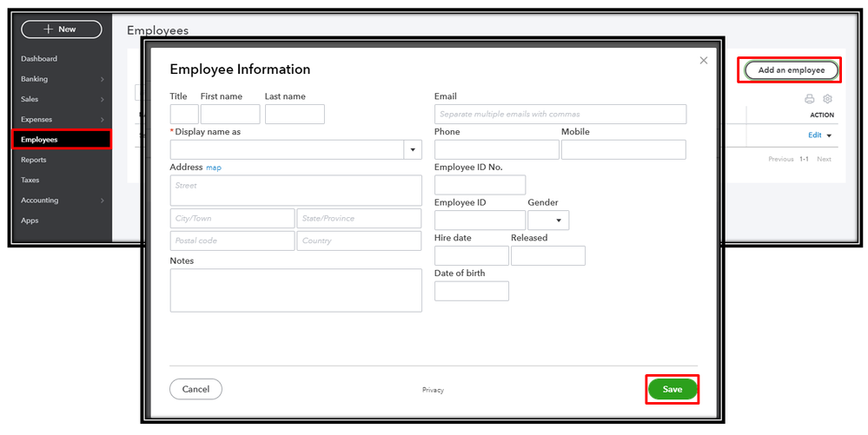Click the Employee Information dialog title

coord(241,69)
